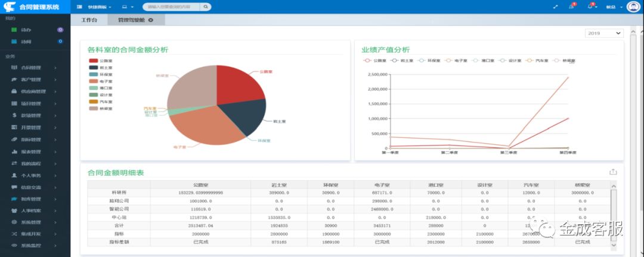Click the 项目管理 list icon
The image size is (644, 257).
[x=14, y=104]
